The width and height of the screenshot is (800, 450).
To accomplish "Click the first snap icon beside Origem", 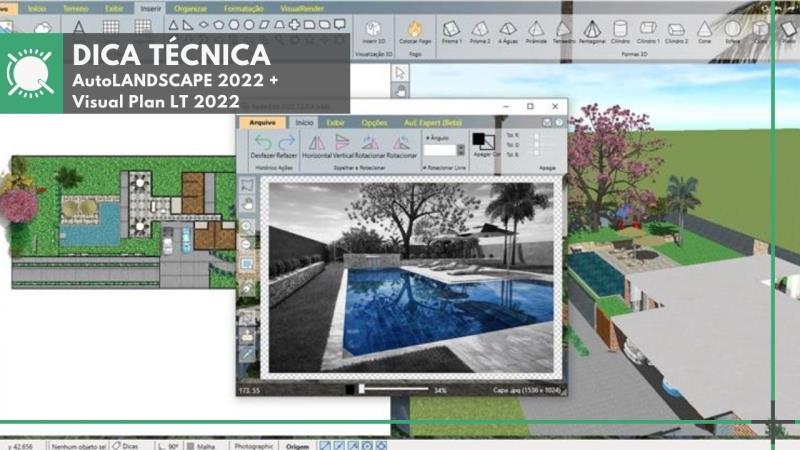I will [x=325, y=445].
